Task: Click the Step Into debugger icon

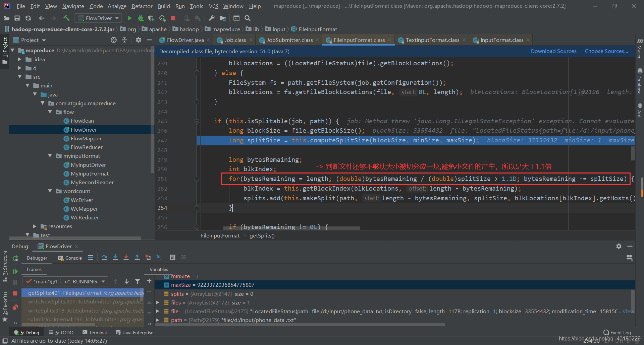Action: 115,257
